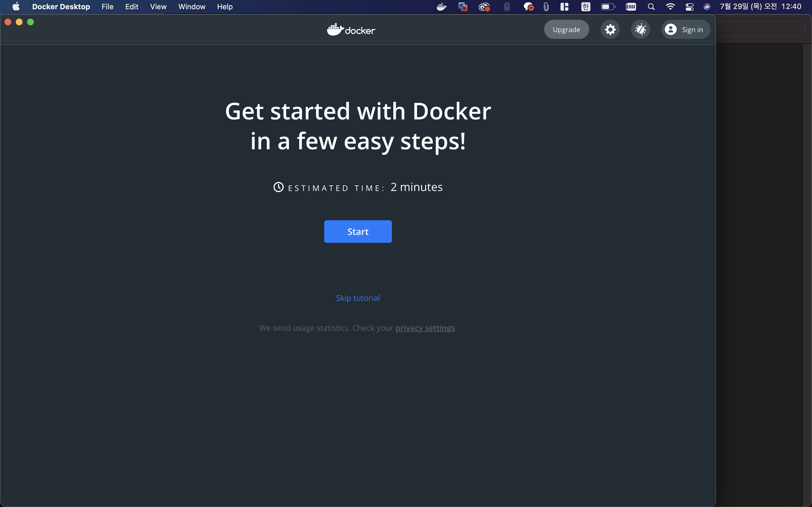Click the Korean input source icon
The height and width of the screenshot is (507, 812).
(586, 7)
